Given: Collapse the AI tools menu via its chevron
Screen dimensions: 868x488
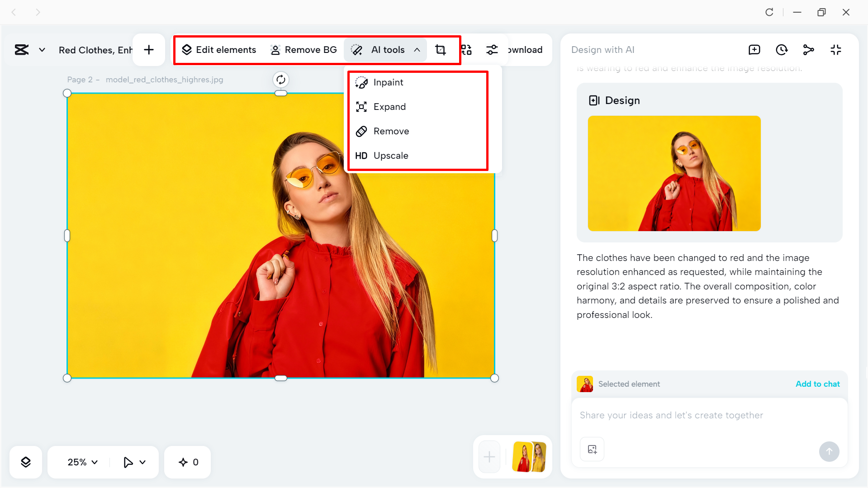Looking at the screenshot, I should [417, 50].
